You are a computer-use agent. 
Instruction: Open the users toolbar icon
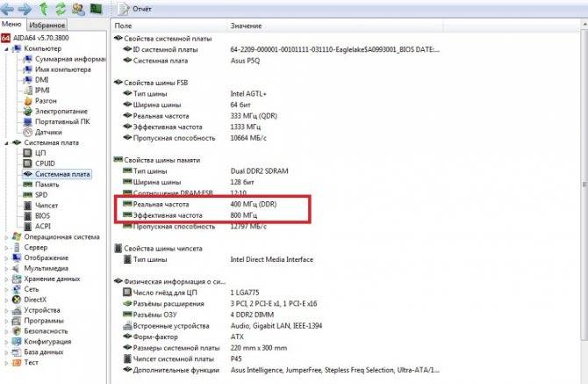[x=78, y=9]
